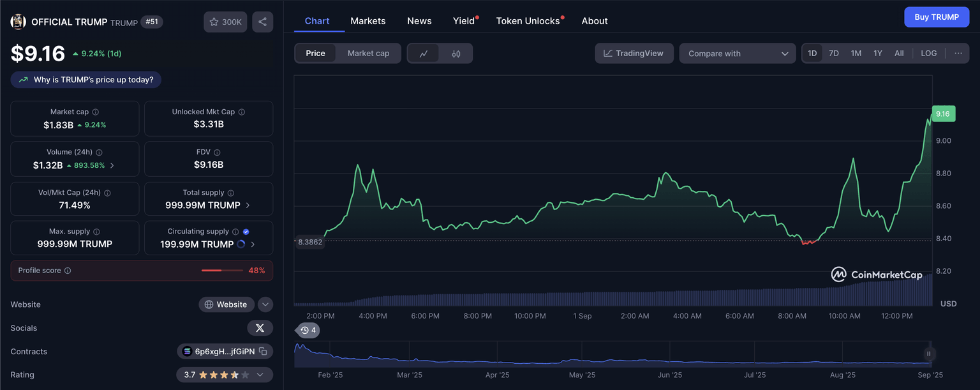Screen dimensions: 980x390
Task: Open the Compare with dropdown
Action: click(738, 54)
